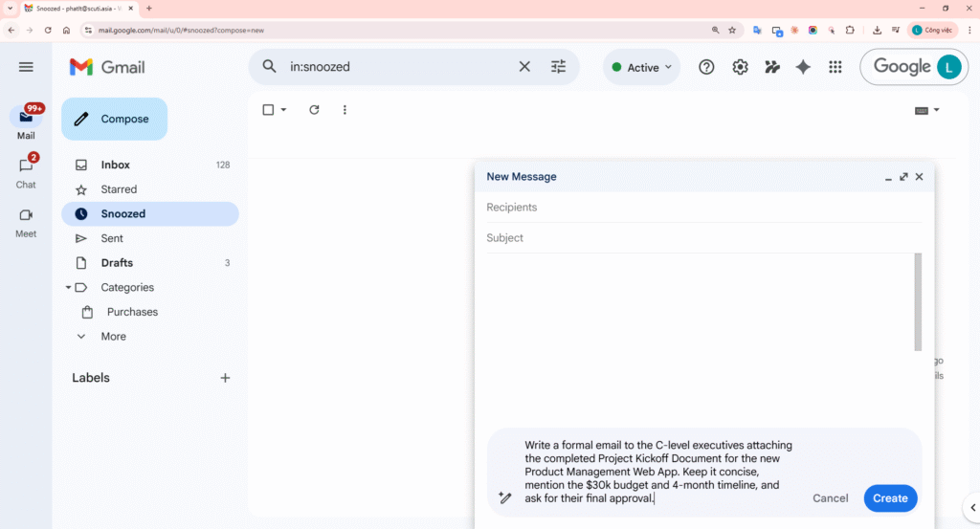The width and height of the screenshot is (980, 529).
Task: Collapse the Categories section
Action: tap(68, 288)
